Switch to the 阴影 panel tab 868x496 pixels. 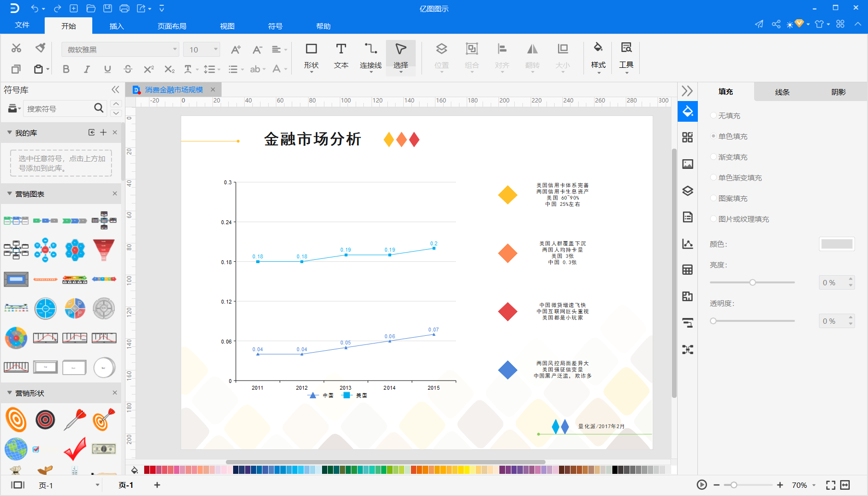pyautogui.click(x=839, y=92)
